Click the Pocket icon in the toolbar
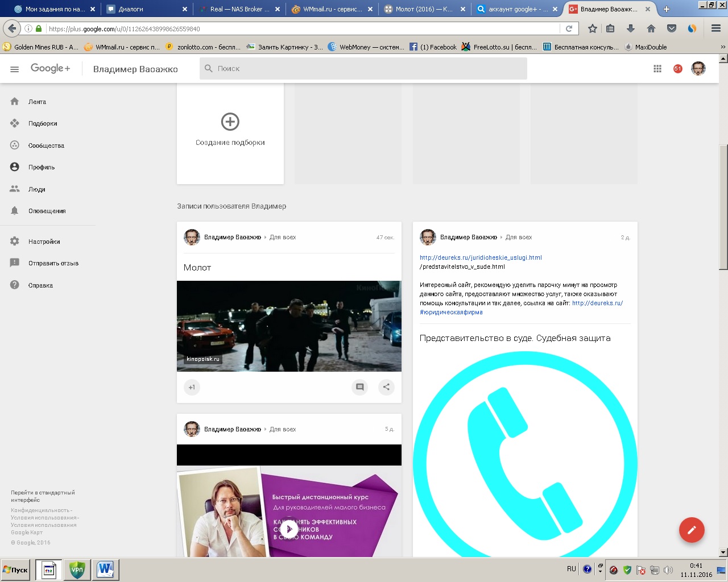Screen dimensions: 728x582 tap(672, 28)
